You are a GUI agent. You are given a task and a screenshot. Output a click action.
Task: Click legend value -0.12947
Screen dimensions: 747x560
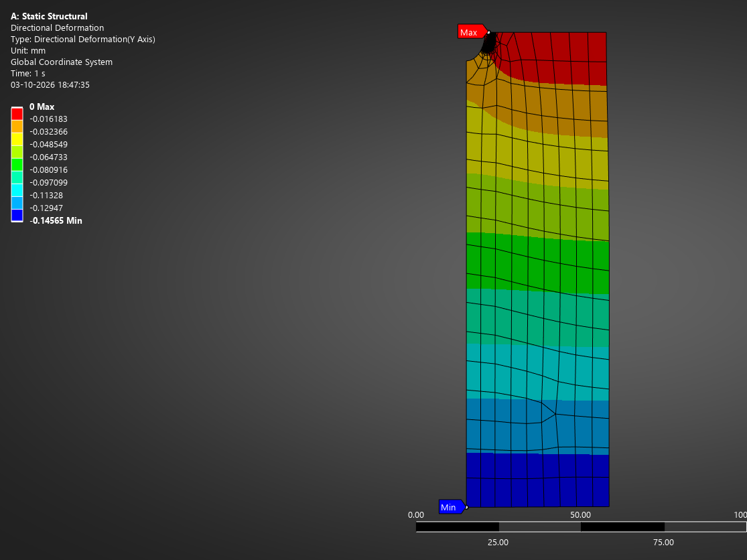46,208
